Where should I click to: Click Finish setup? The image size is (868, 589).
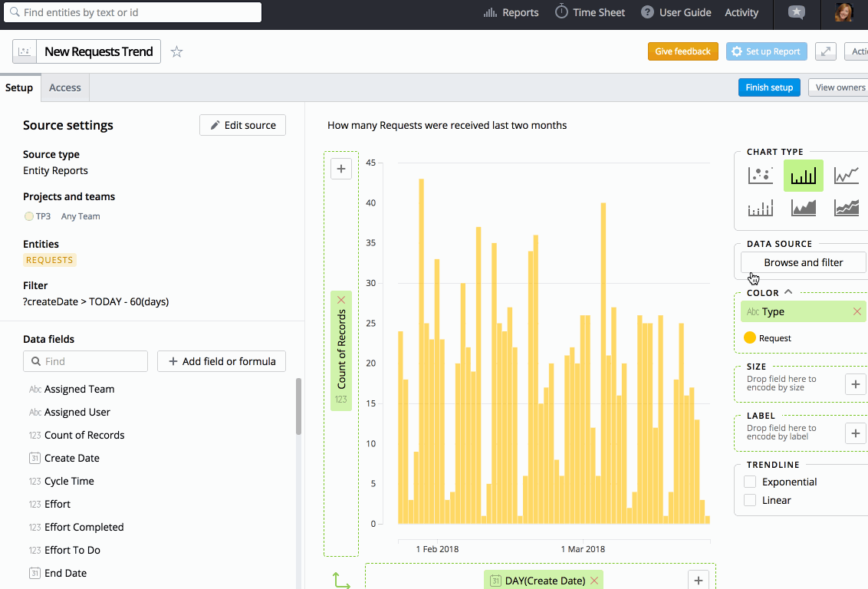(x=769, y=87)
